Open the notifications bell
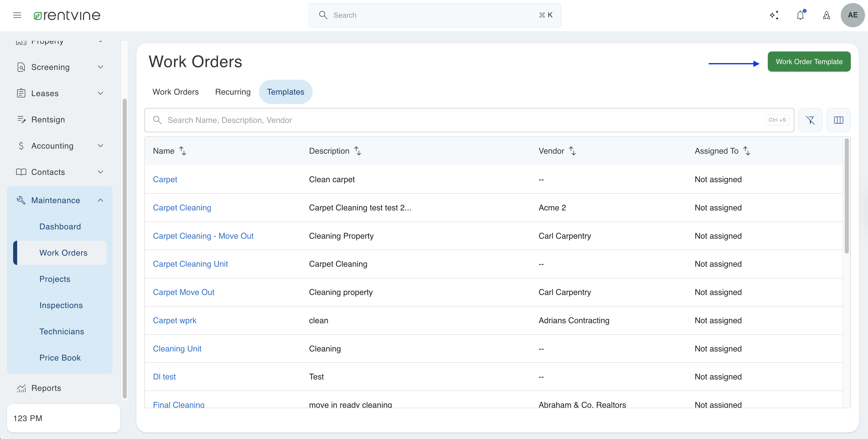Image resolution: width=868 pixels, height=439 pixels. click(x=800, y=15)
